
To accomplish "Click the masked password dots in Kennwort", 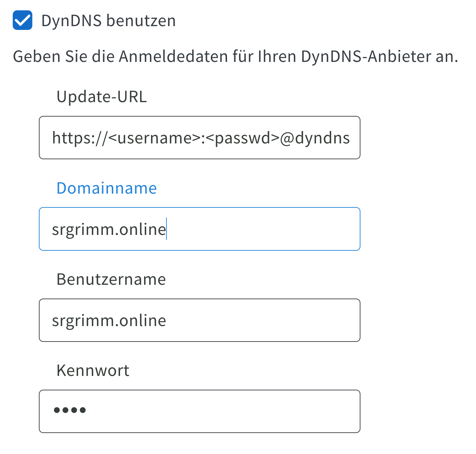I will [70, 410].
